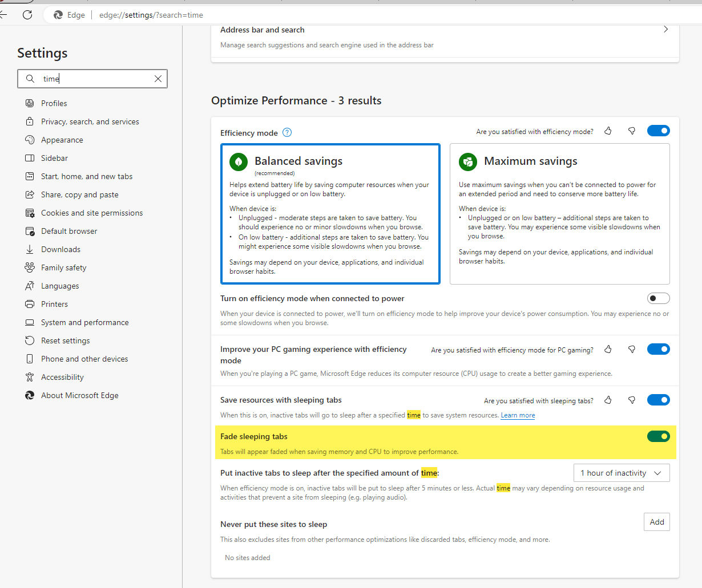Screen dimensions: 702x588
Task: Thumbs up for PC gaming efficiency mode
Action: tap(608, 349)
